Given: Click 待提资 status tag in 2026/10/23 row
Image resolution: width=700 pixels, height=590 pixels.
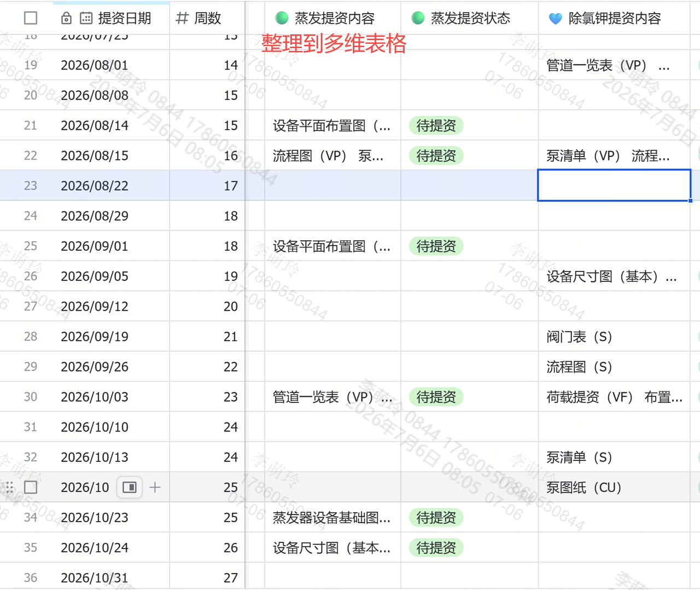Looking at the screenshot, I should tap(436, 517).
